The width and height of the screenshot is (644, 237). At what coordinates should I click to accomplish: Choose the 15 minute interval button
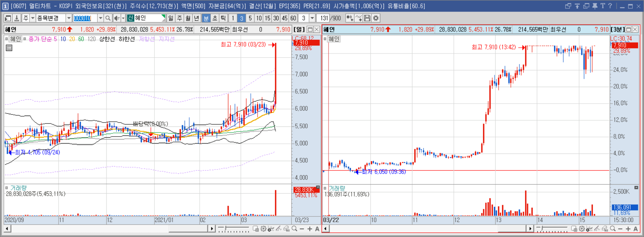(267, 18)
